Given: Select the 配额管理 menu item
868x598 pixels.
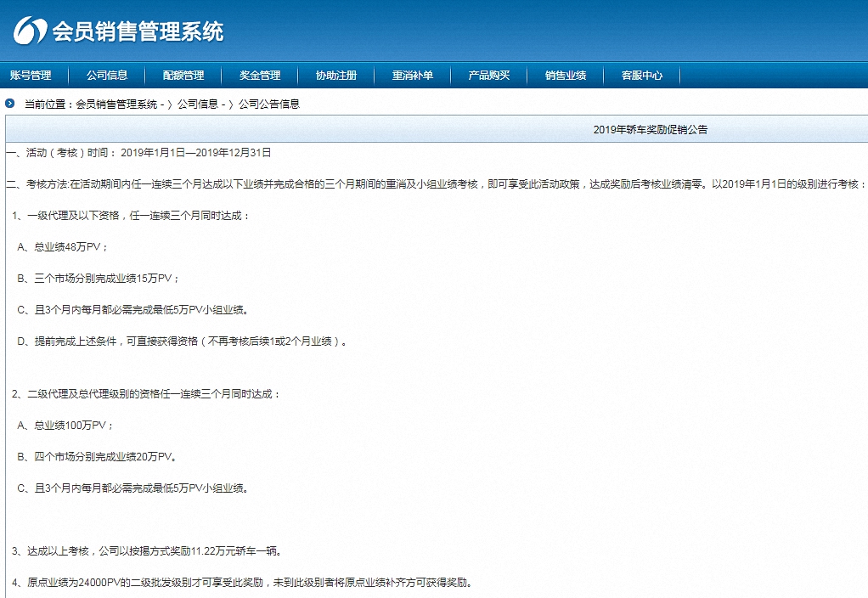Looking at the screenshot, I should (x=183, y=76).
